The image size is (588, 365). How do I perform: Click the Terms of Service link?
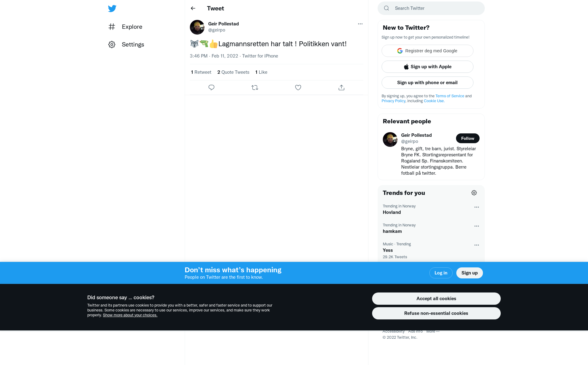(x=450, y=96)
